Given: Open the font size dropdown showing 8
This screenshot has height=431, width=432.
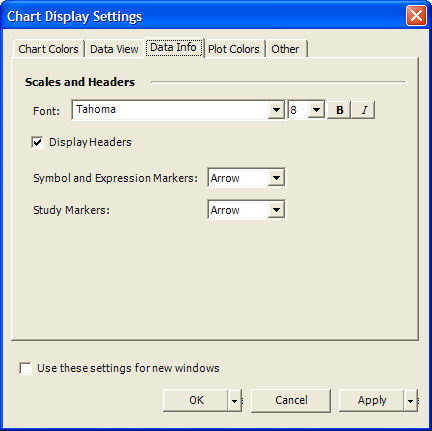Looking at the screenshot, I should tap(316, 110).
